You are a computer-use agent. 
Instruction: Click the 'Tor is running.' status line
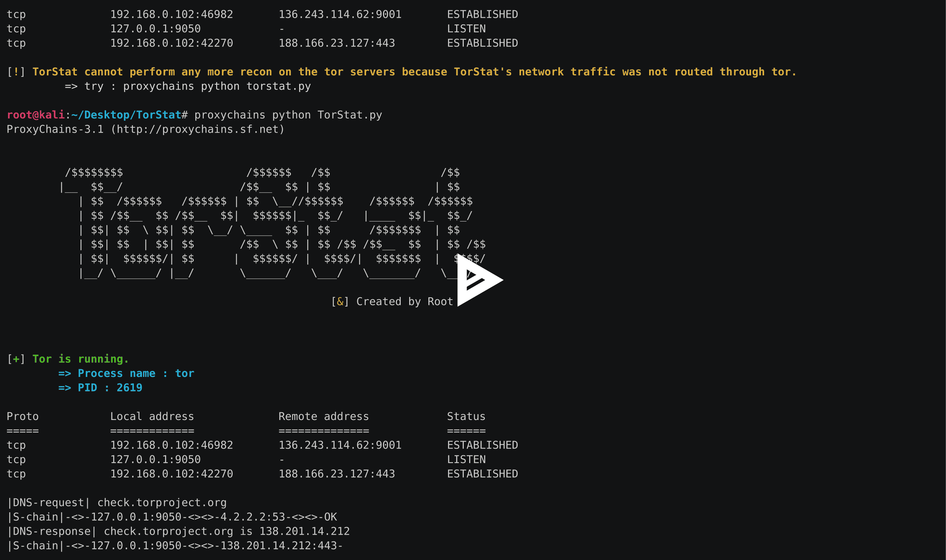[80, 359]
